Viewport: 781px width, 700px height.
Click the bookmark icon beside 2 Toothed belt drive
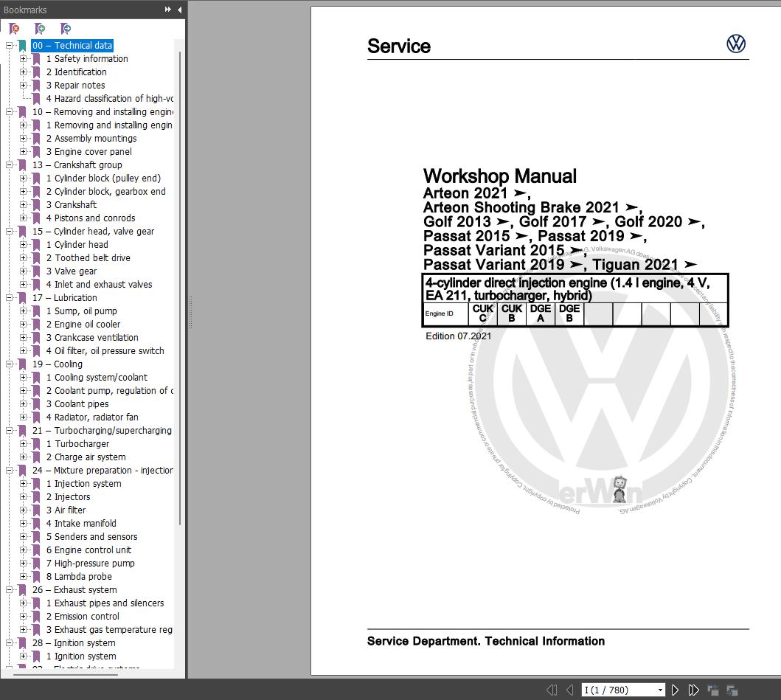point(36,258)
